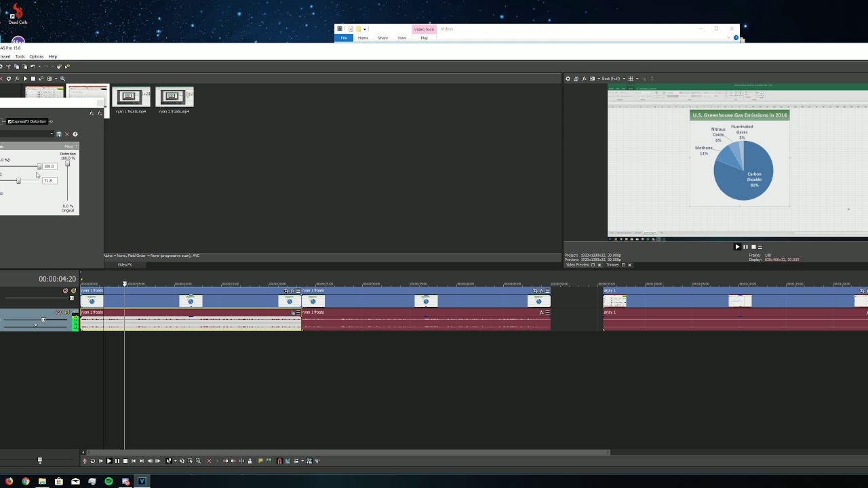Click the audio track volume slider handle

[43, 320]
